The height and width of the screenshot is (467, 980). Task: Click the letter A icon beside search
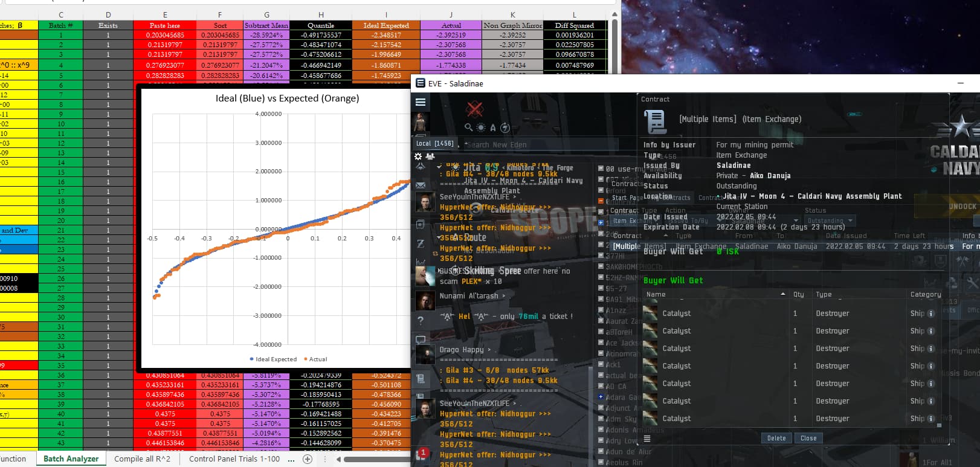click(493, 127)
